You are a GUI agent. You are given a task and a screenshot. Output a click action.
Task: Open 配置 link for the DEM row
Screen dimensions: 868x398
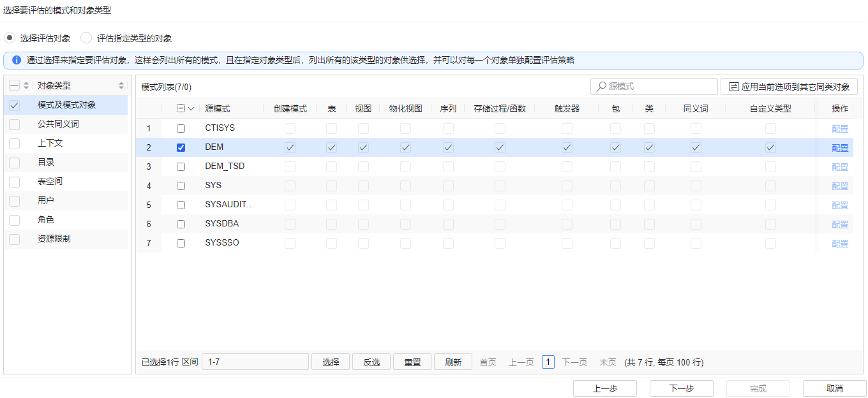[x=840, y=147]
